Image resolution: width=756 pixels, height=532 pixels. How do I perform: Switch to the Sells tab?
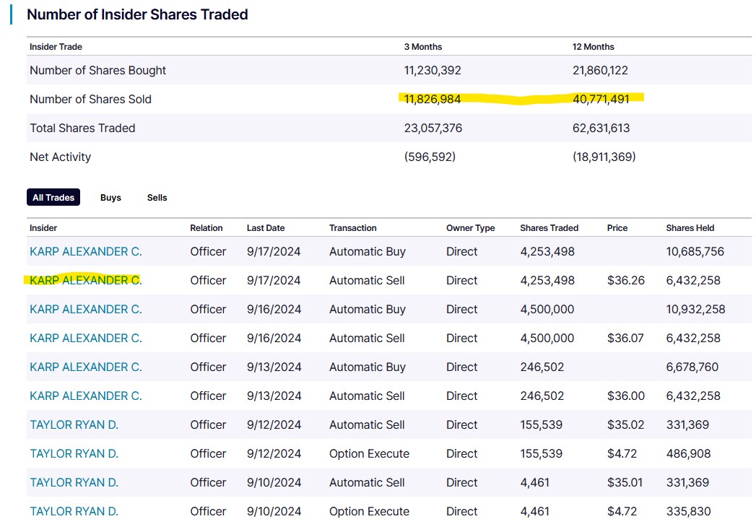coord(157,198)
